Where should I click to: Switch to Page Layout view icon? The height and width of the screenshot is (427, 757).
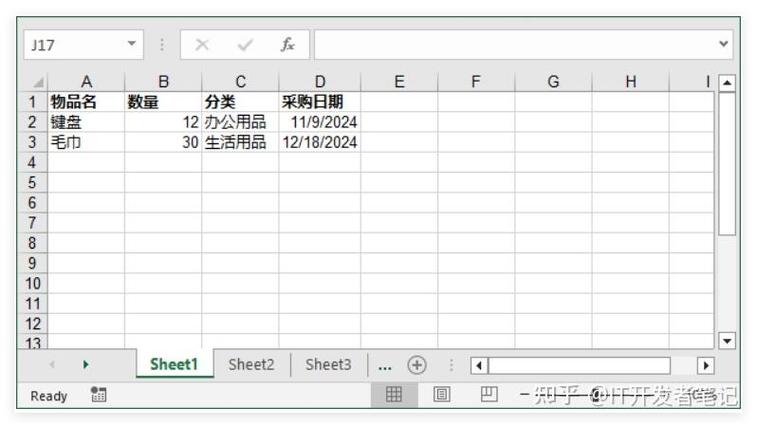pos(441,395)
